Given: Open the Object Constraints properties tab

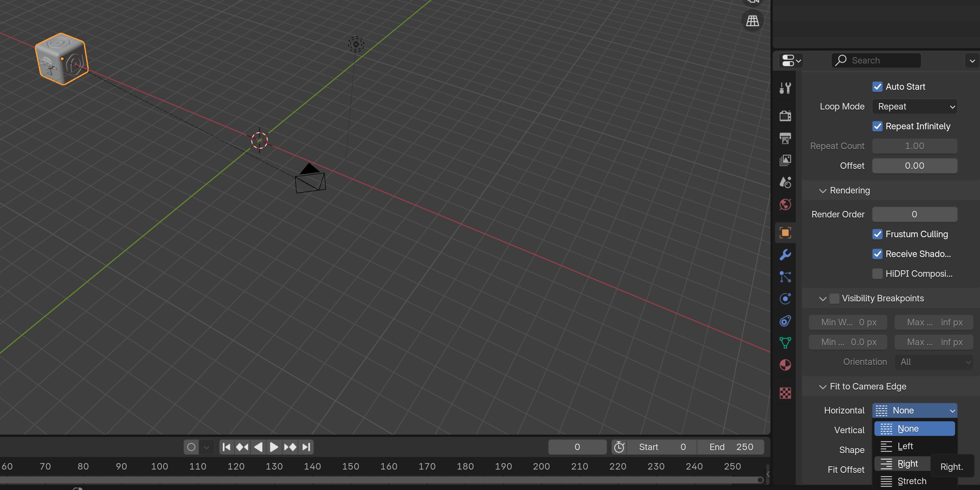Looking at the screenshot, I should click(785, 321).
